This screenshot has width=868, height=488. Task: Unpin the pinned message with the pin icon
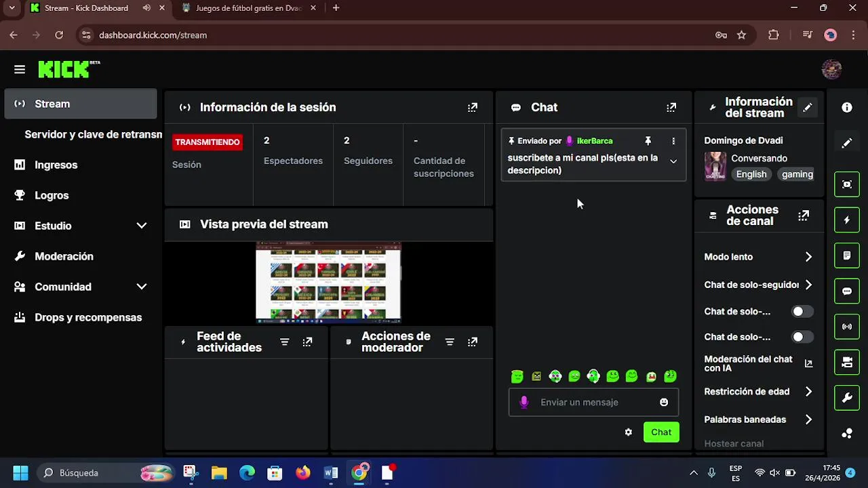tap(648, 141)
